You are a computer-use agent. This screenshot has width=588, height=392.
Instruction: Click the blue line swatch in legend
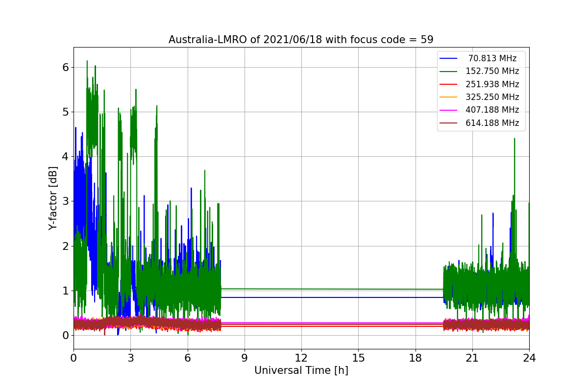coord(448,59)
